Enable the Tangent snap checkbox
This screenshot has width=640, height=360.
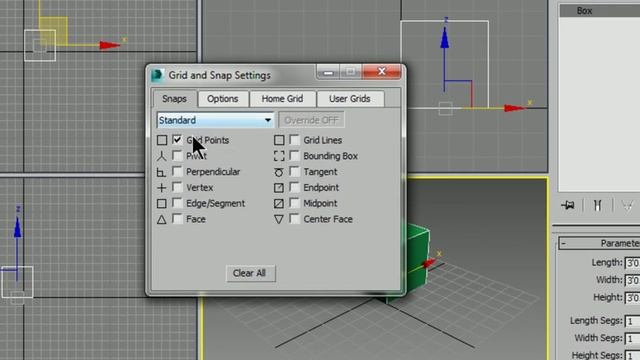(x=294, y=171)
